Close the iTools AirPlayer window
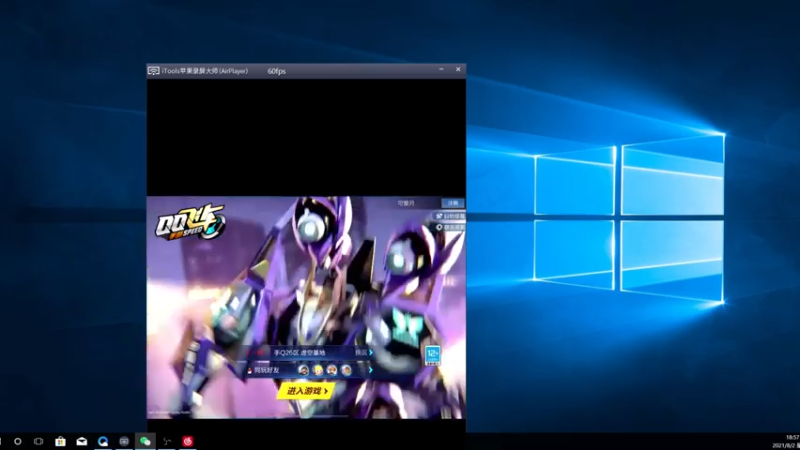The width and height of the screenshot is (800, 450). coord(458,69)
